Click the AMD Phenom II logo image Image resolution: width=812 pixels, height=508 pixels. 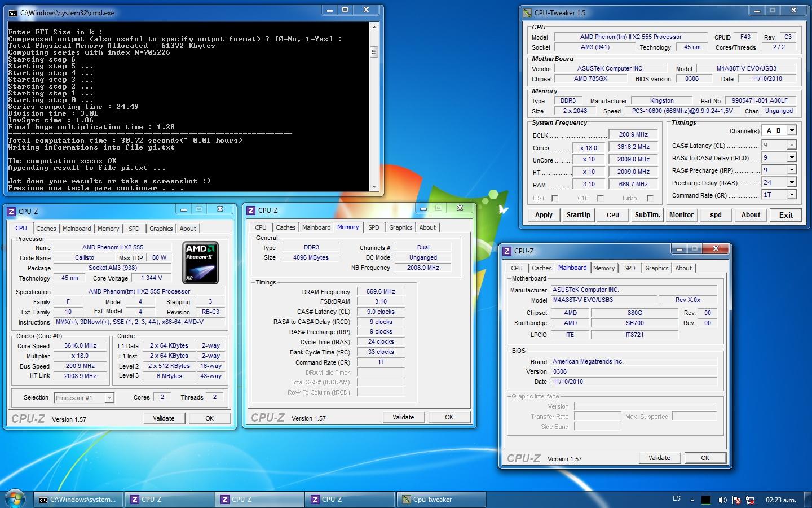tap(201, 262)
